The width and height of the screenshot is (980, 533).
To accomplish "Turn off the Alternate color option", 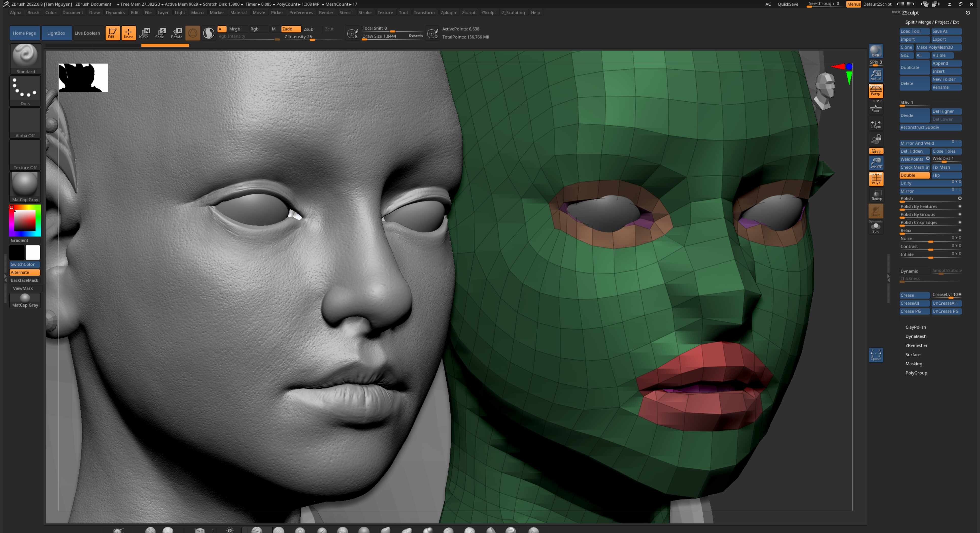I will [x=24, y=272].
